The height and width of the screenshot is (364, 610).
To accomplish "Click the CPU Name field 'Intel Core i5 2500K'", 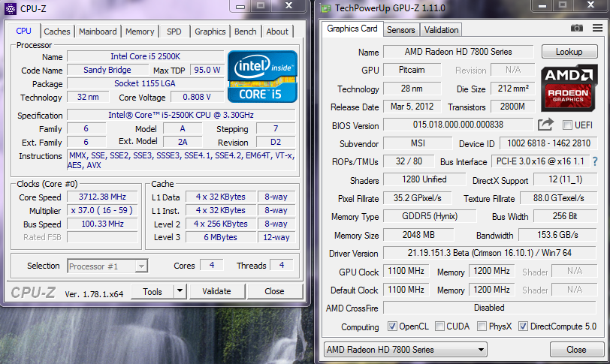I will click(x=146, y=56).
